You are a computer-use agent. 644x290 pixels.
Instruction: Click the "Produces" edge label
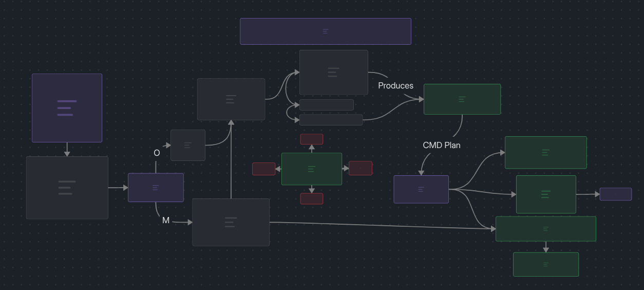(396, 85)
